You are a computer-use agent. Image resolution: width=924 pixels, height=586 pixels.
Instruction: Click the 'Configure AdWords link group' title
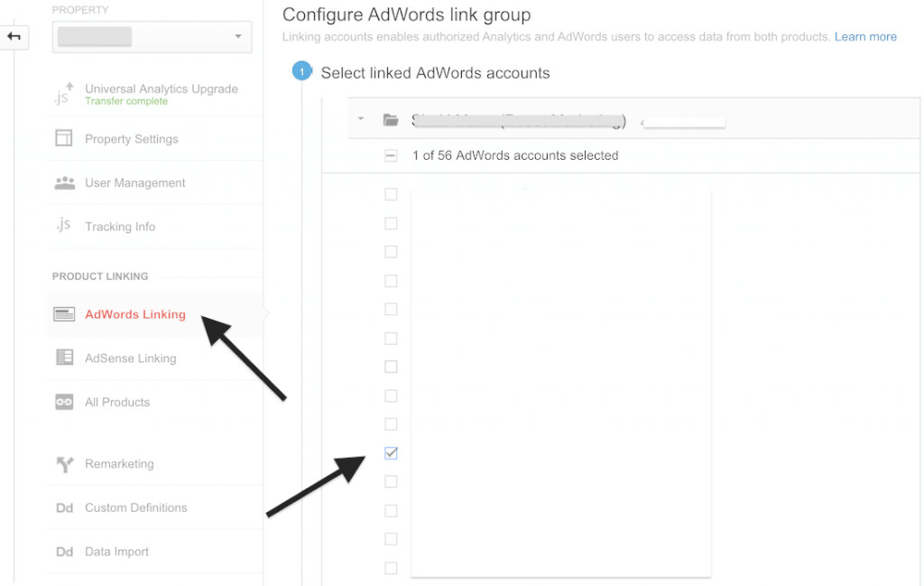click(x=407, y=14)
